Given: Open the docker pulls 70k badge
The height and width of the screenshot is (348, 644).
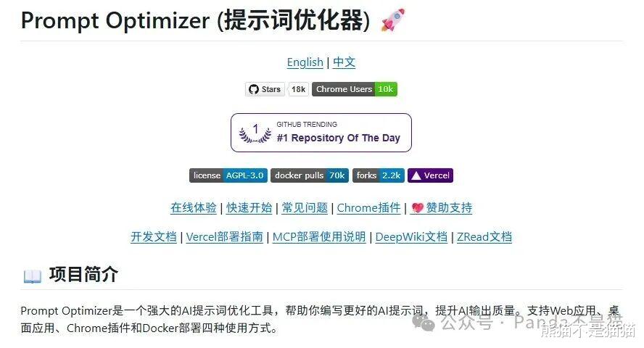Looking at the screenshot, I should [x=310, y=175].
